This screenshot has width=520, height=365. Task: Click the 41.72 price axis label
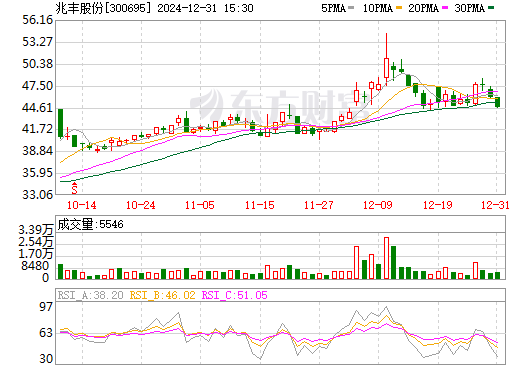38,129
